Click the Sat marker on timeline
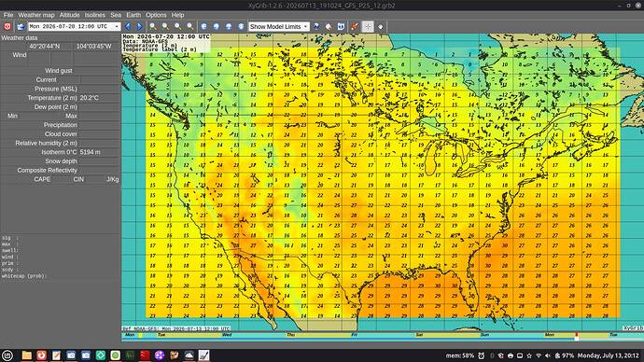Screen dimensions: 644x362 tap(419, 335)
